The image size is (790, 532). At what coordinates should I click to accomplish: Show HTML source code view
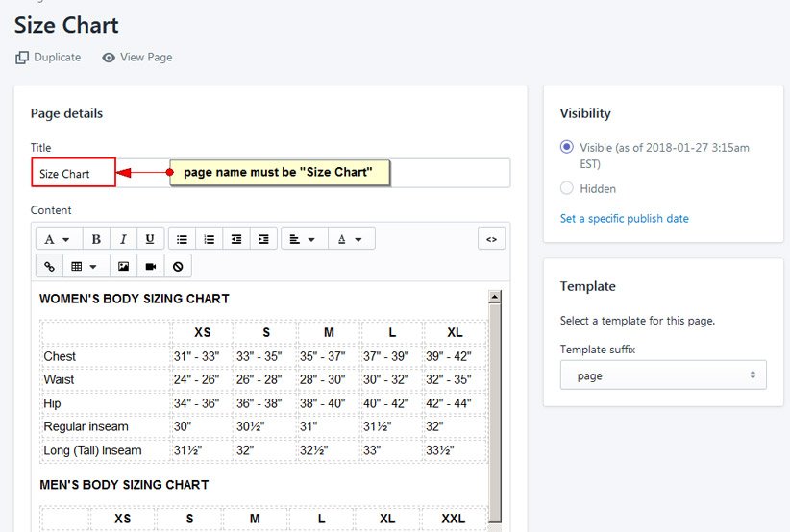(491, 239)
